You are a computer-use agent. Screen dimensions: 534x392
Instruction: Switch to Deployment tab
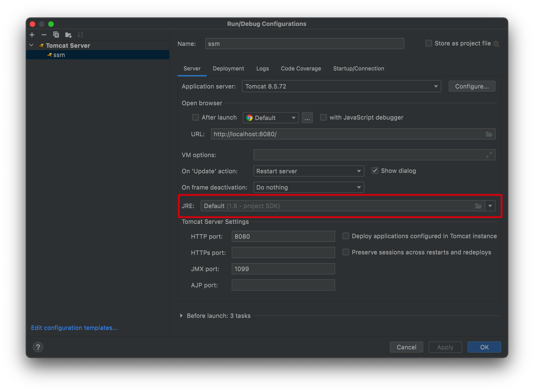[x=228, y=69]
